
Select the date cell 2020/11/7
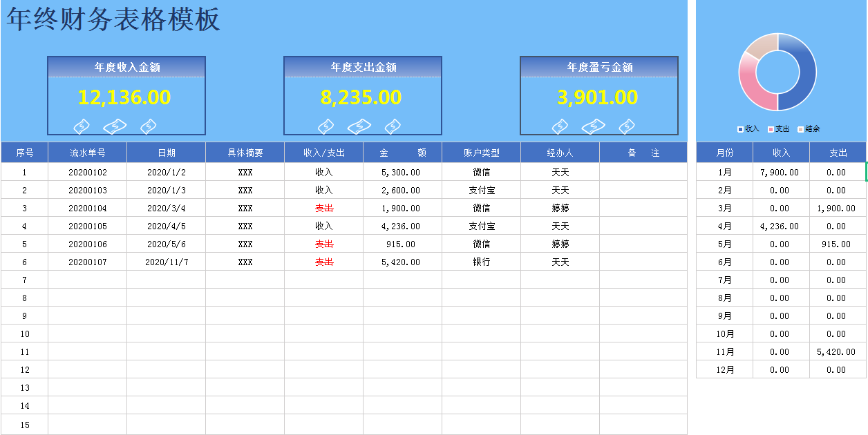click(167, 262)
